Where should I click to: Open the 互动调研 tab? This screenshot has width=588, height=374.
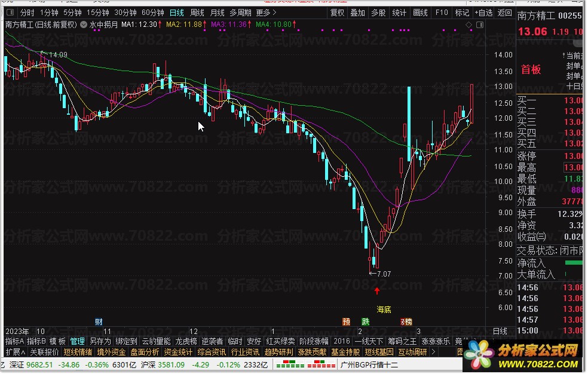[x=412, y=352]
